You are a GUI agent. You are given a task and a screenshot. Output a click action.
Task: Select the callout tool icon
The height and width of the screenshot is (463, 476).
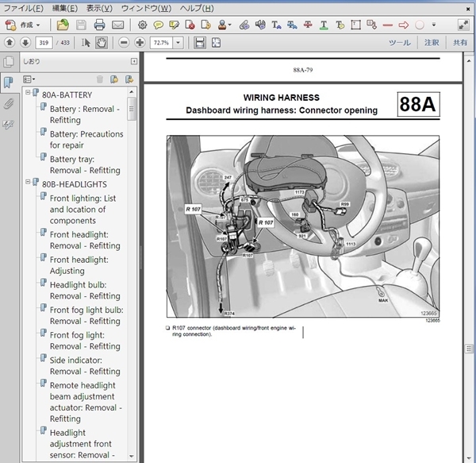371,25
